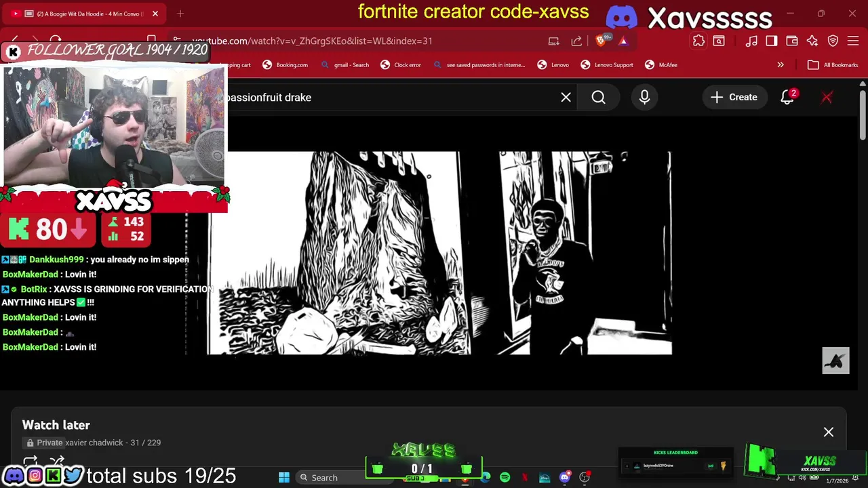
Task: Start YouTube voice search microphone
Action: tap(644, 97)
